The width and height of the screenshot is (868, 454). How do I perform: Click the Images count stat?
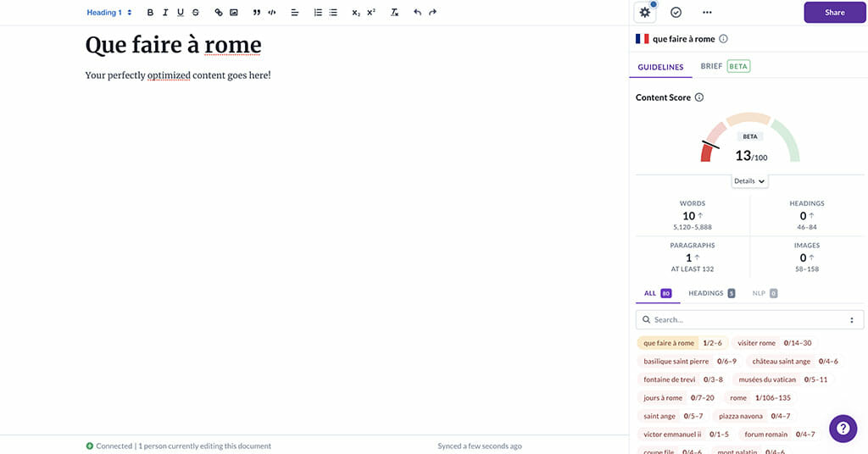807,257
